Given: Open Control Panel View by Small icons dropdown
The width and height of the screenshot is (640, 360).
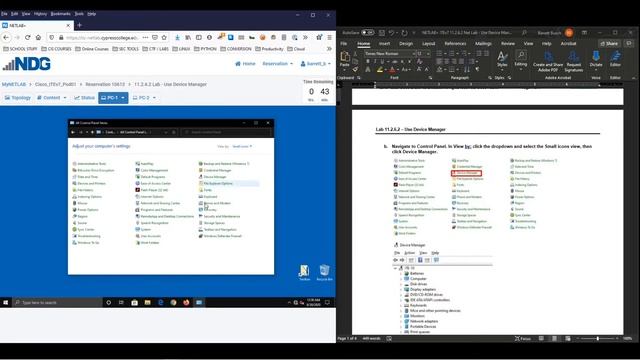Looking at the screenshot, I should pos(242,146).
